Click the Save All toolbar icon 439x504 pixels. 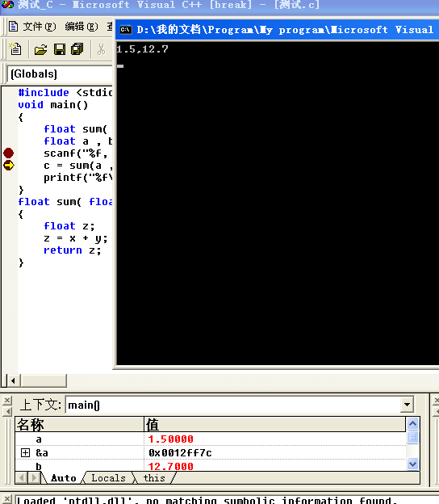(x=77, y=49)
